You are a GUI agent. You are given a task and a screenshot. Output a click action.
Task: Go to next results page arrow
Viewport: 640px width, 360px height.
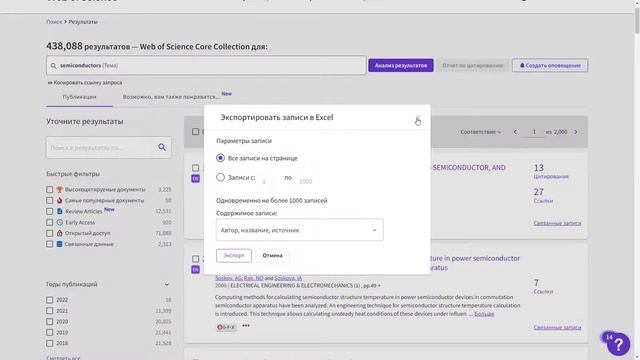point(576,132)
